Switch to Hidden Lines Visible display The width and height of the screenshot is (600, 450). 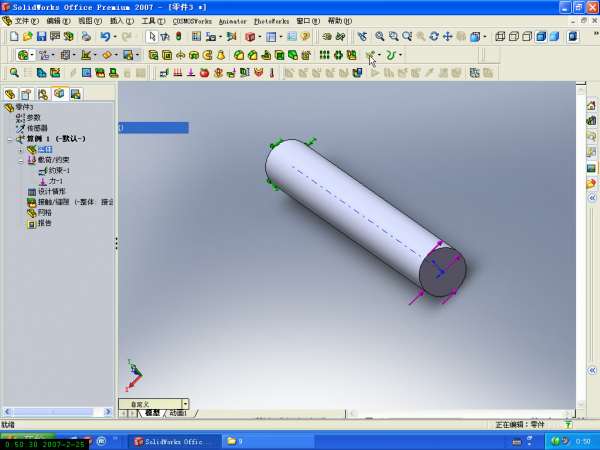pos(514,36)
